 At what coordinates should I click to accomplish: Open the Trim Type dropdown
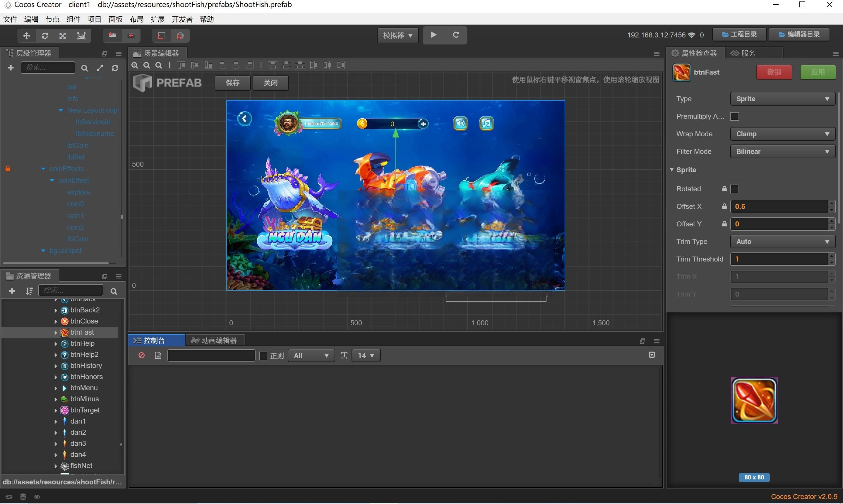click(x=782, y=242)
